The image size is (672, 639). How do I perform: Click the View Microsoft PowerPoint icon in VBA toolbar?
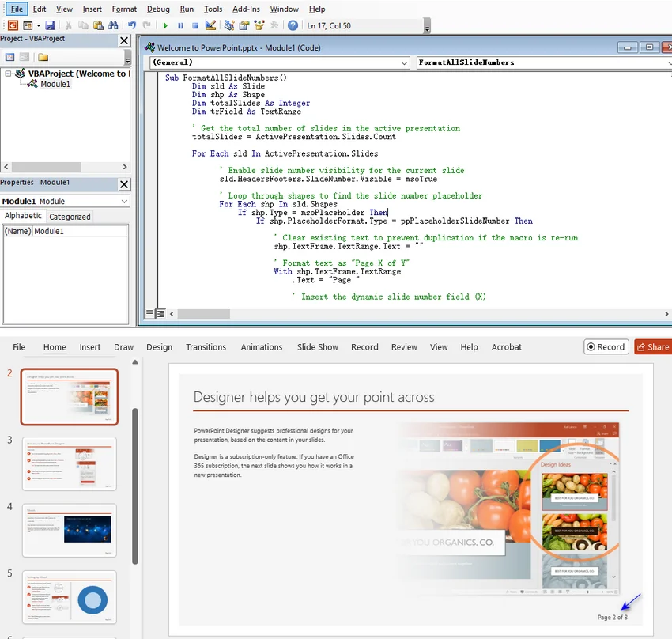click(13, 25)
